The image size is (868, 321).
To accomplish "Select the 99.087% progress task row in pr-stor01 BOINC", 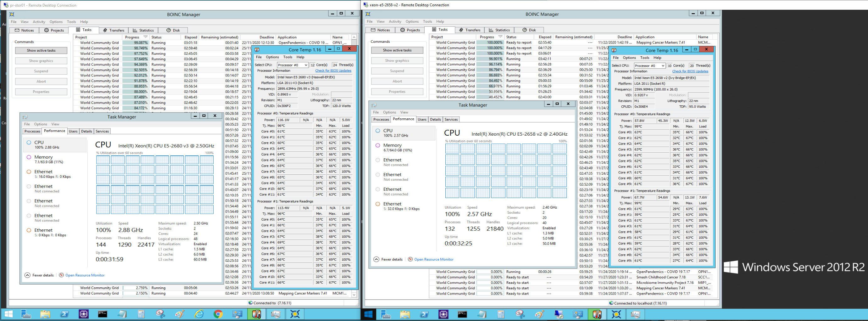I will coord(212,42).
